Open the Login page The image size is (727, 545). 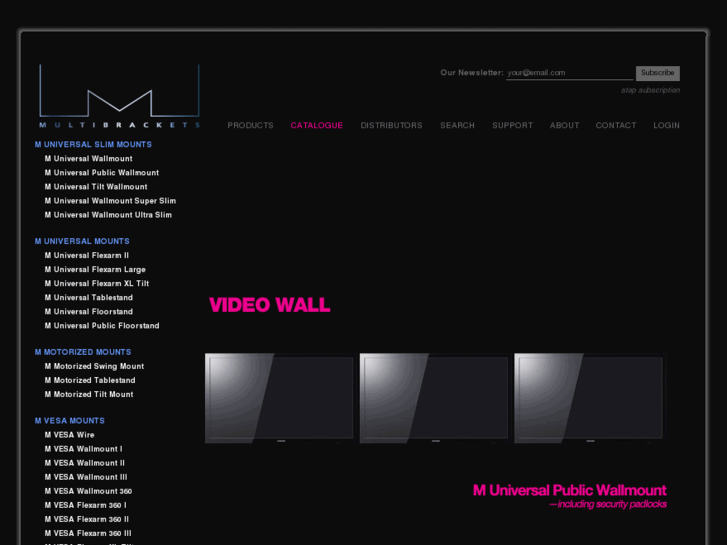pos(666,126)
